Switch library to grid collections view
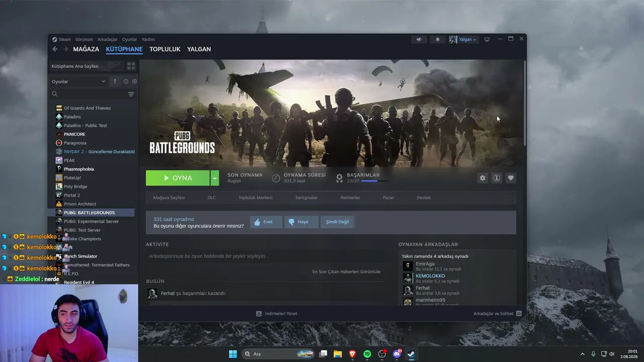This screenshot has height=362, width=644. [x=131, y=66]
